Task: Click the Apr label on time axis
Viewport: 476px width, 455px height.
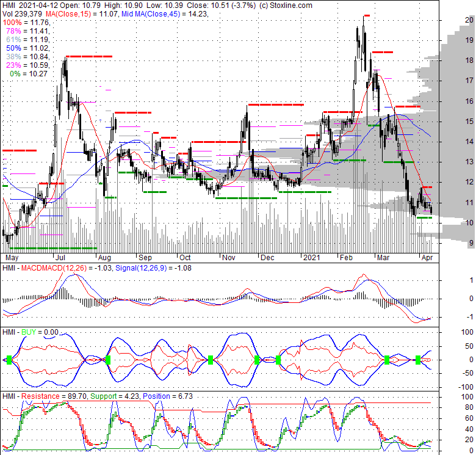Action: 427,258
